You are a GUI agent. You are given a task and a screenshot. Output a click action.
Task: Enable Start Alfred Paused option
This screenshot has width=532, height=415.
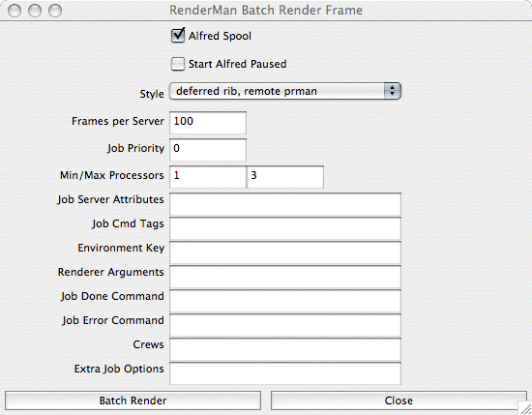pyautogui.click(x=178, y=64)
